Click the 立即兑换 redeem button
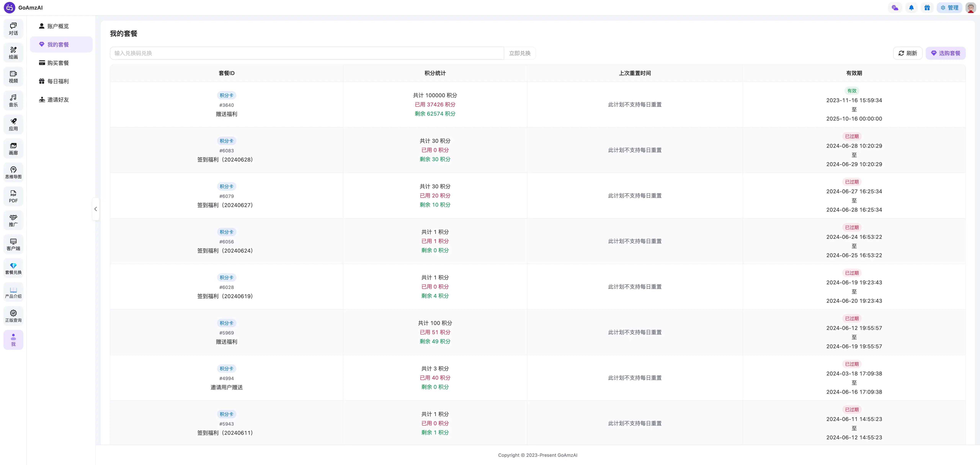980x465 pixels. pos(520,53)
